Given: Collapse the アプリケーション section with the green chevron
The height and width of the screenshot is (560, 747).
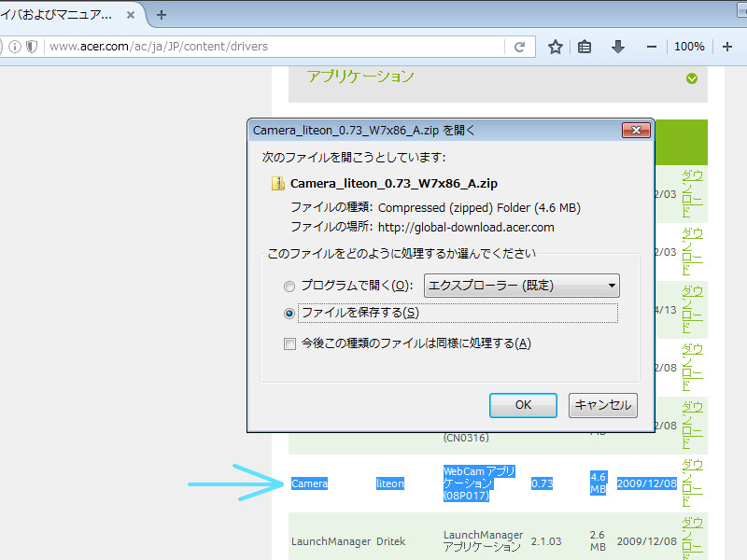Looking at the screenshot, I should coord(692,78).
